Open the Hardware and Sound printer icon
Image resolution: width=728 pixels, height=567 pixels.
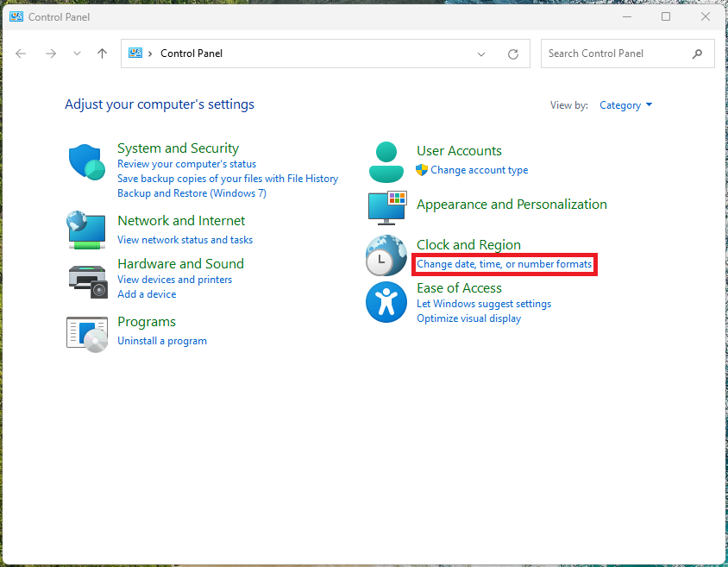tap(88, 281)
